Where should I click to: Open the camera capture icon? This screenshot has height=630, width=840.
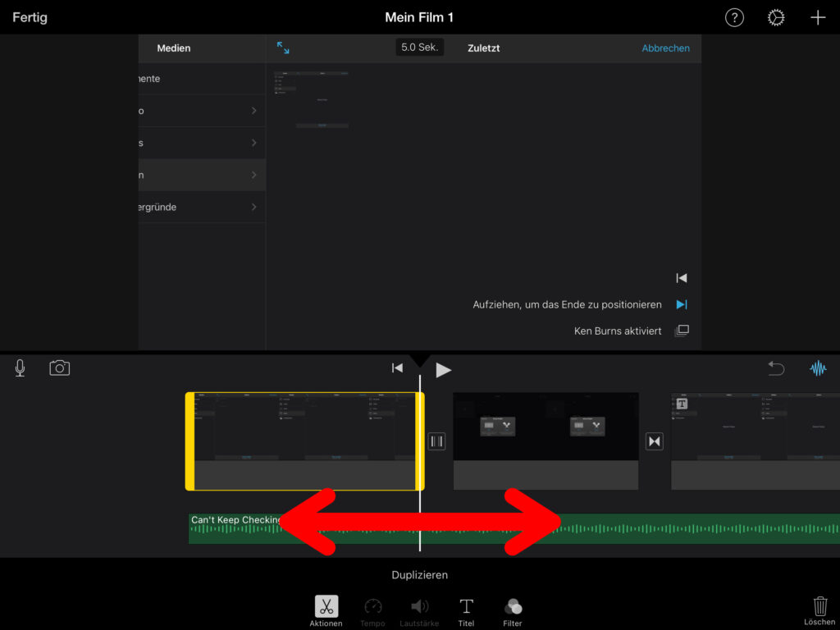coord(60,368)
